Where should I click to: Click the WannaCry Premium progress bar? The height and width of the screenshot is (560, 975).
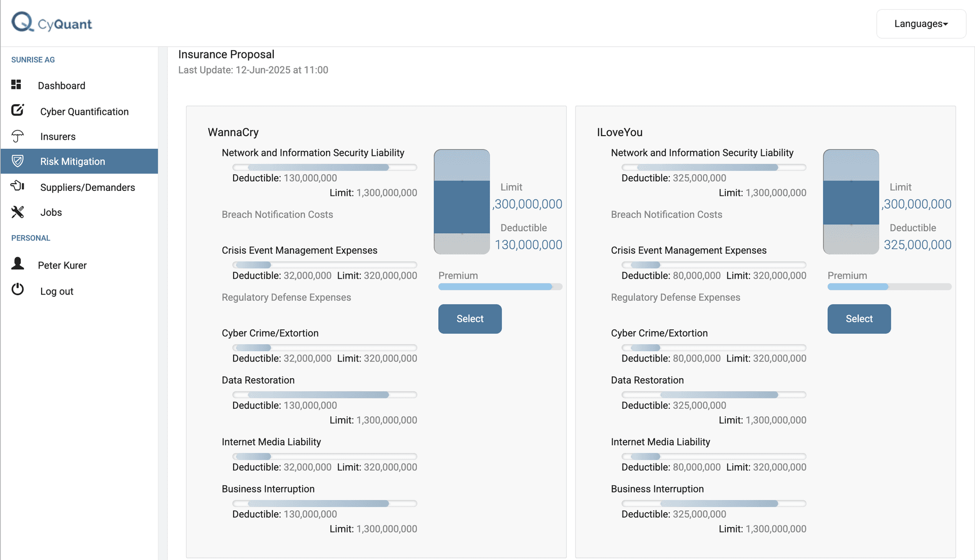500,287
